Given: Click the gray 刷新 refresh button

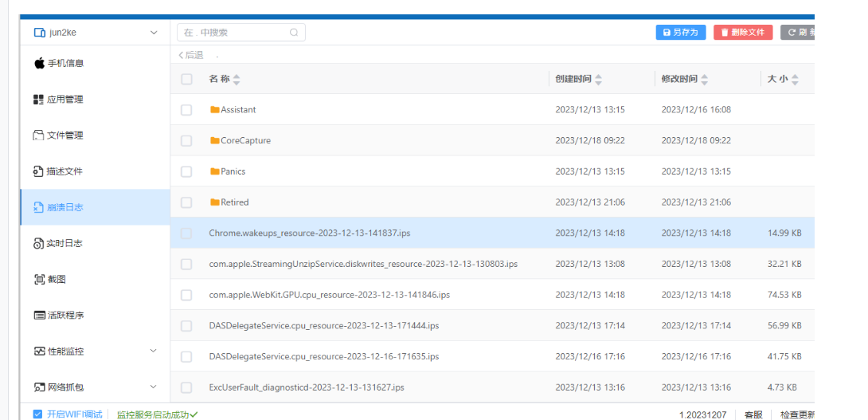Looking at the screenshot, I should (x=797, y=32).
